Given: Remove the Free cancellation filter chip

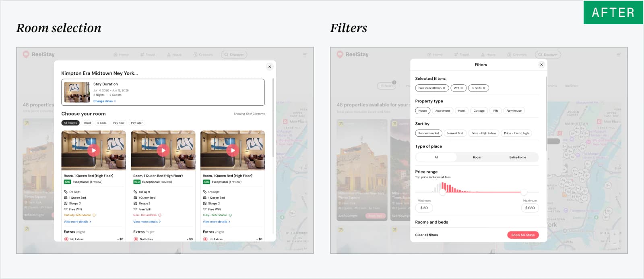Looking at the screenshot, I should point(444,88).
